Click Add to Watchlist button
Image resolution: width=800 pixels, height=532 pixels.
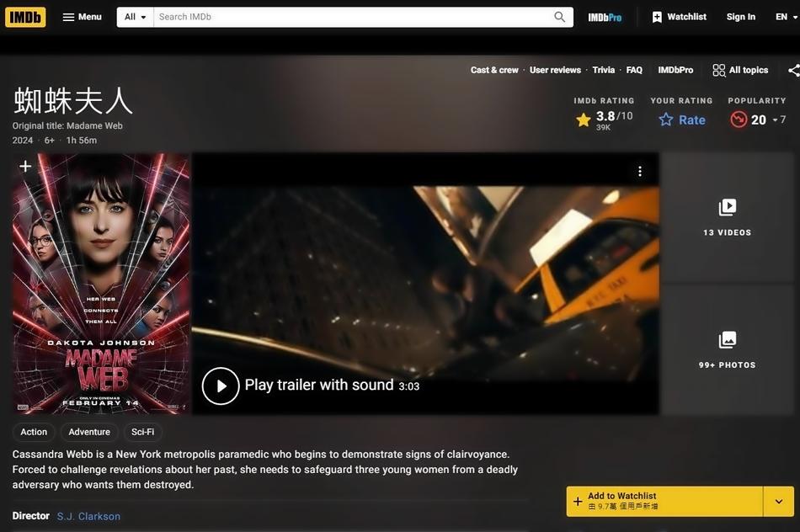664,501
